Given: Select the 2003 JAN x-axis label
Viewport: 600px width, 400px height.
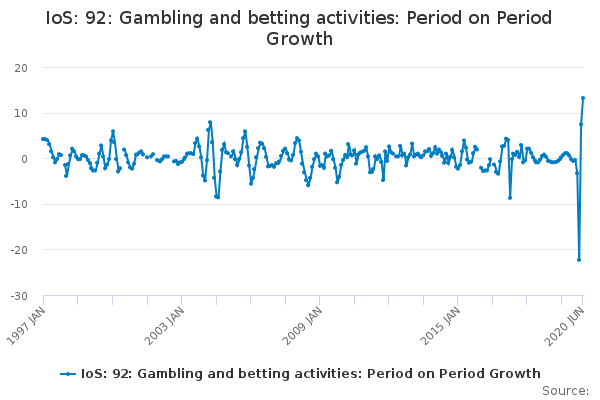Looking at the screenshot, I should click(x=166, y=320).
